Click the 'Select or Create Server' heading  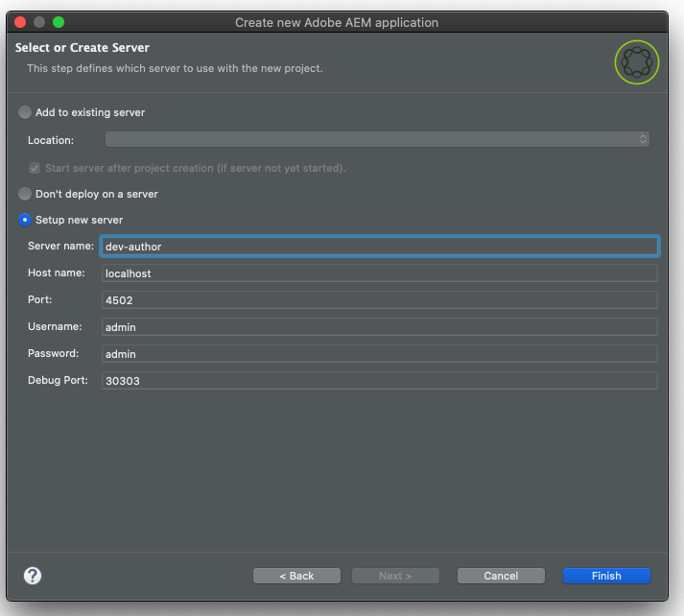click(83, 48)
